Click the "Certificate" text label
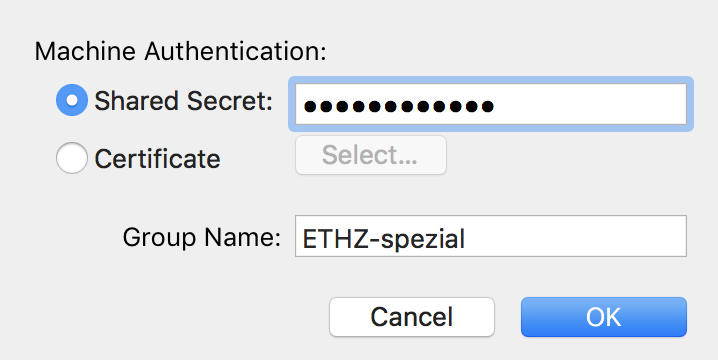This screenshot has height=360, width=718. (158, 159)
